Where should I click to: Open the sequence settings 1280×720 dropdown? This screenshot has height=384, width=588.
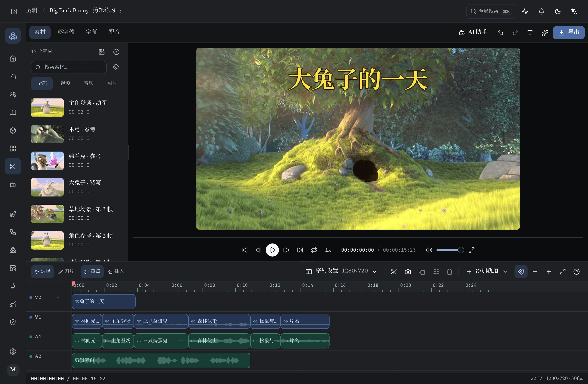pyautogui.click(x=341, y=271)
